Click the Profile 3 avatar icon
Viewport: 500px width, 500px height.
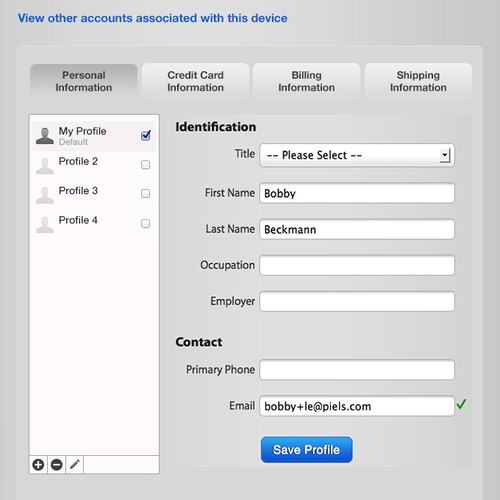click(x=45, y=195)
